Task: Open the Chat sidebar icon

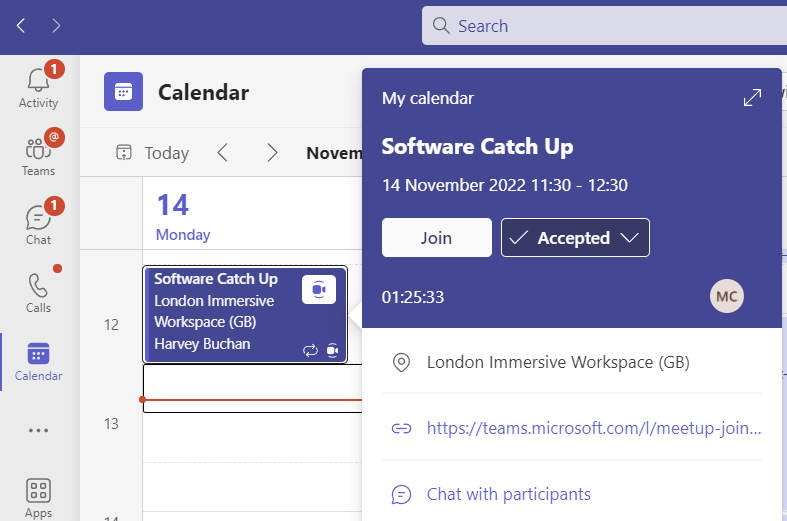Action: (x=38, y=223)
